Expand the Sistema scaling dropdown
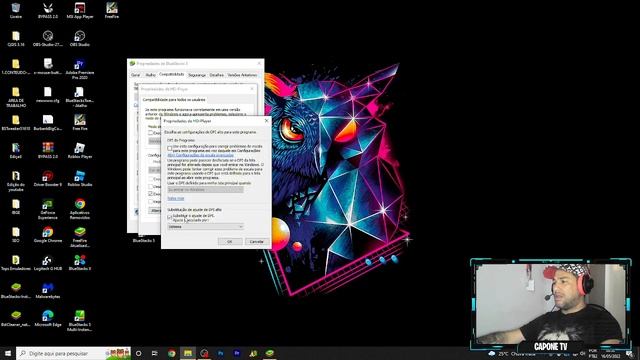This screenshot has height=360, width=640. pos(205,227)
